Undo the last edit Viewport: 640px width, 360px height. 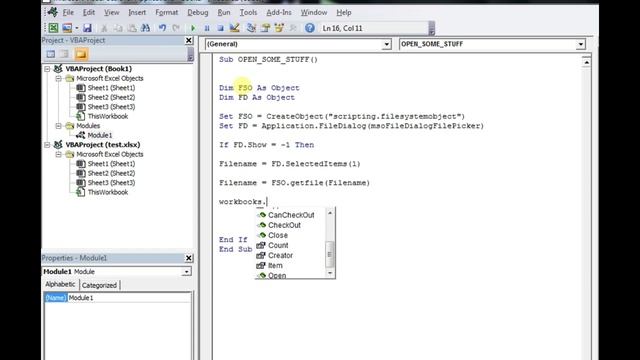162,28
